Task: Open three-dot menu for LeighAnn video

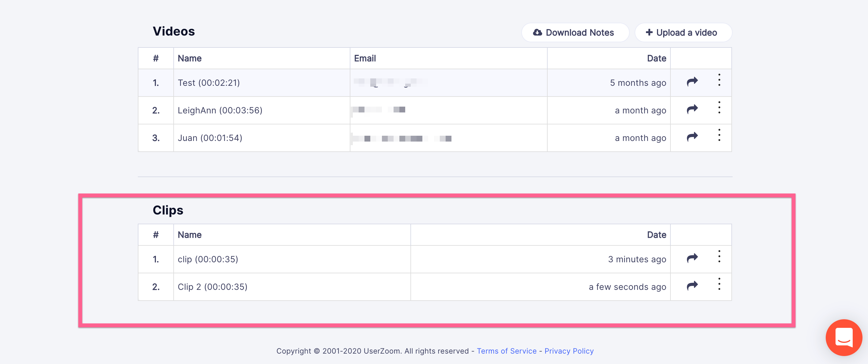Action: 719,108
